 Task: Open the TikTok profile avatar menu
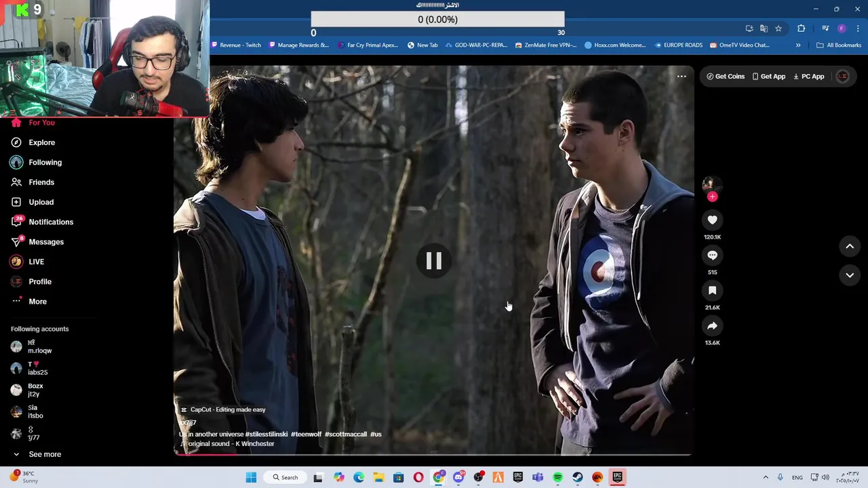pos(842,77)
